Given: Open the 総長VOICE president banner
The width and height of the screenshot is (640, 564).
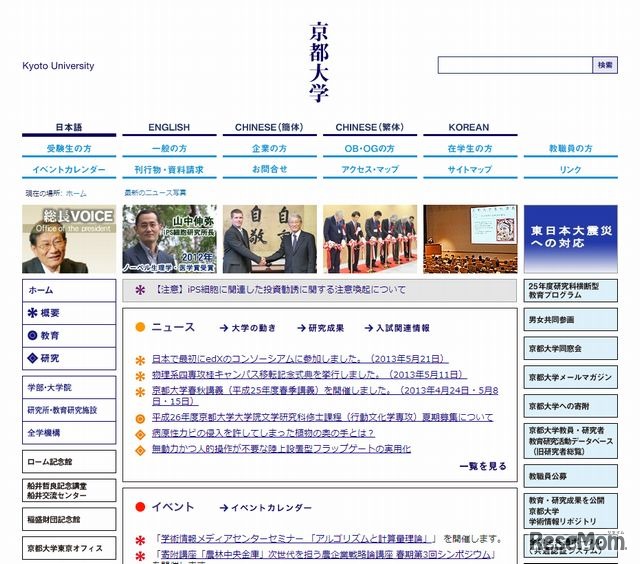Looking at the screenshot, I should tap(69, 239).
